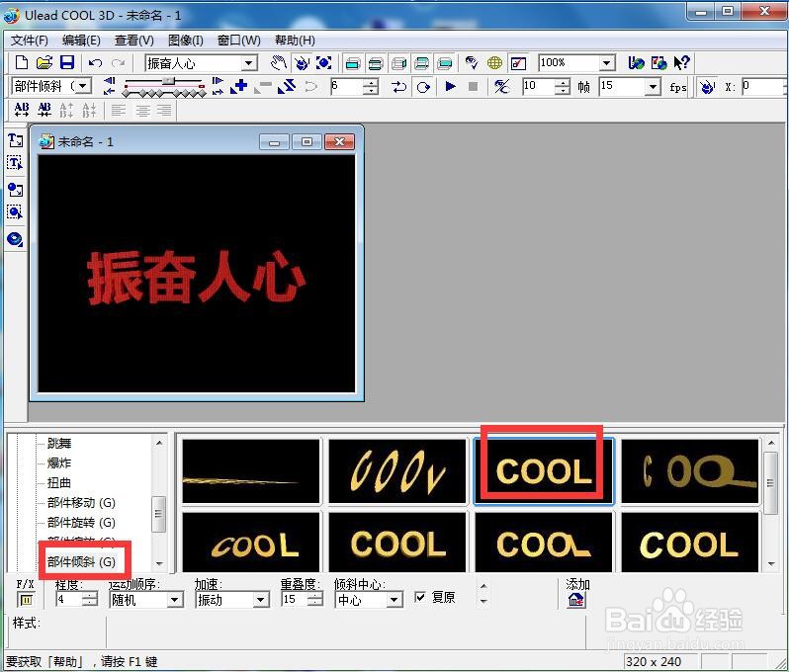Open the 加速 dropdown showing 振动
Viewport: 789px width, 672px height.
260,600
